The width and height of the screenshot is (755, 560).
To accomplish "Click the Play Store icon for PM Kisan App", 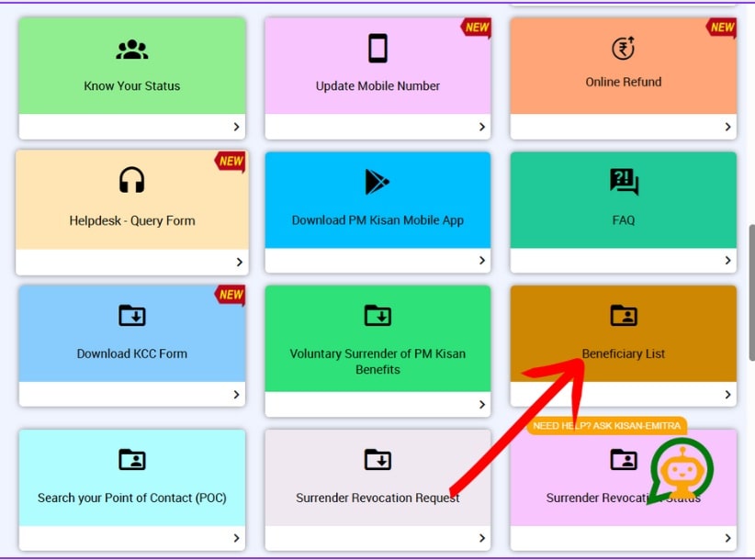I will pyautogui.click(x=377, y=182).
